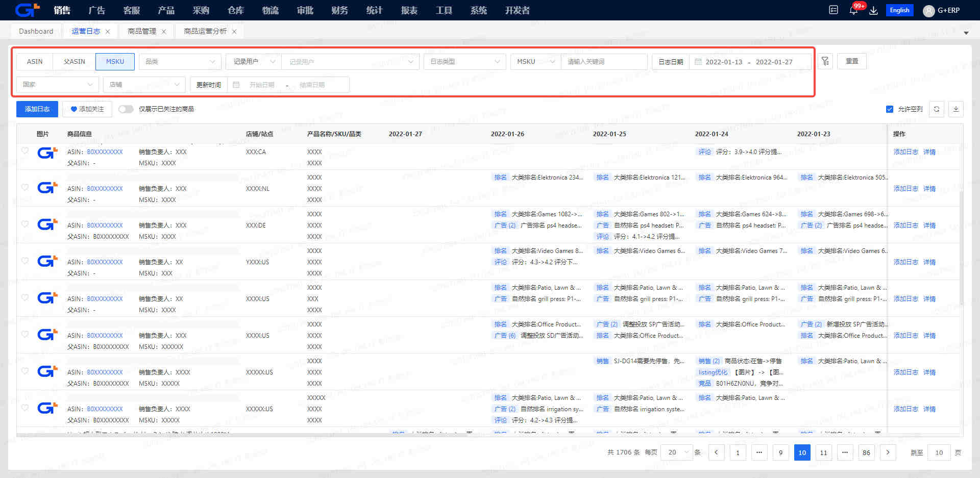Switch language with English button

point(899,10)
